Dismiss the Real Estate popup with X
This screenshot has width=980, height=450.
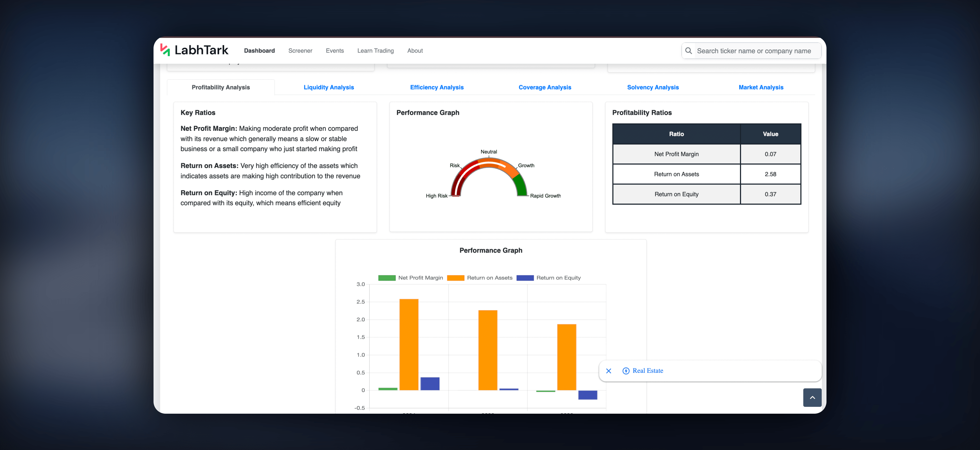[608, 371]
